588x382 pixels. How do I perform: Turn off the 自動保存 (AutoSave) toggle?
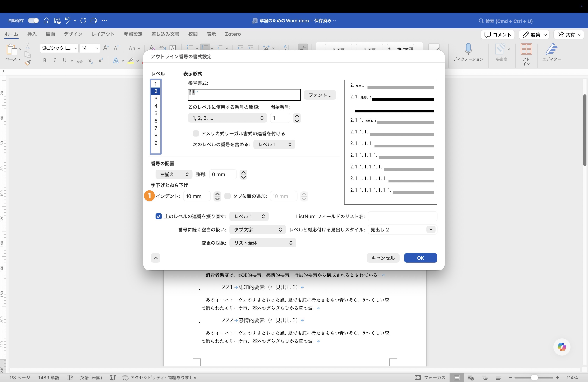[33, 20]
